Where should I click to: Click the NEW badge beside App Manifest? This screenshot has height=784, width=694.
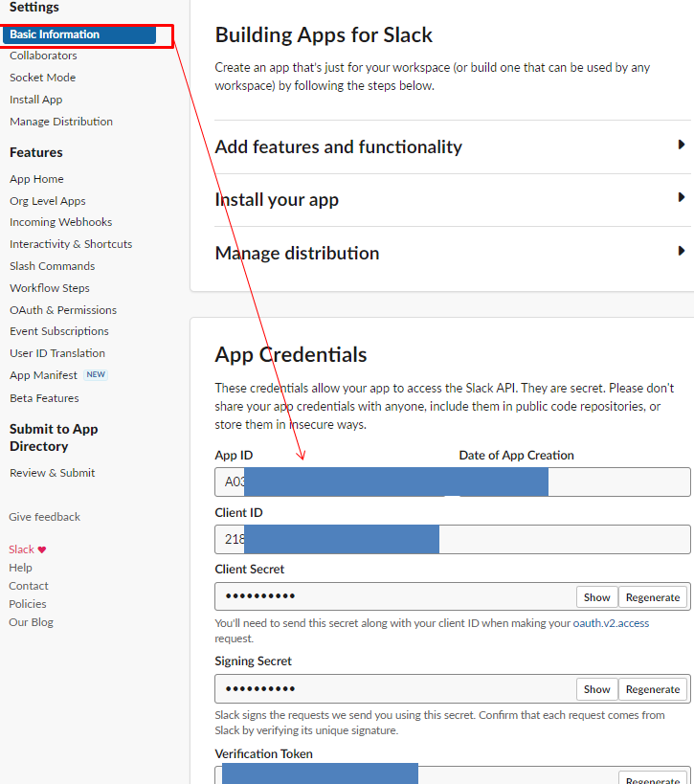(x=96, y=374)
